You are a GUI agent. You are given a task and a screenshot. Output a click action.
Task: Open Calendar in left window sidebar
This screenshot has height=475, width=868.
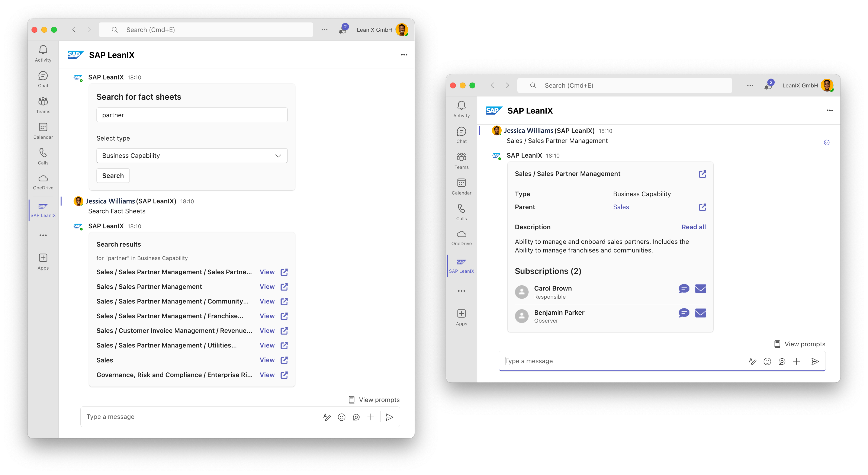pos(43,131)
